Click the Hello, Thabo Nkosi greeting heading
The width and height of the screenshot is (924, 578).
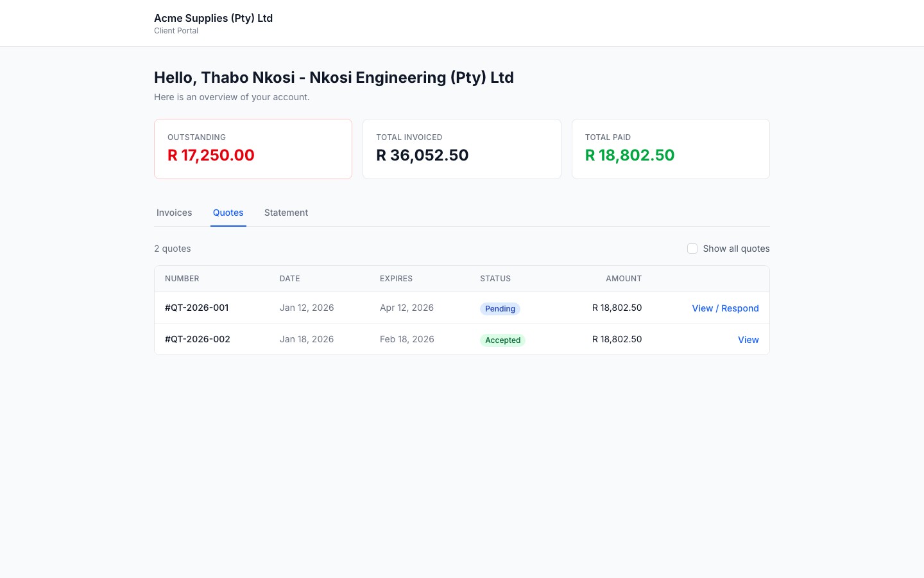pyautogui.click(x=334, y=77)
